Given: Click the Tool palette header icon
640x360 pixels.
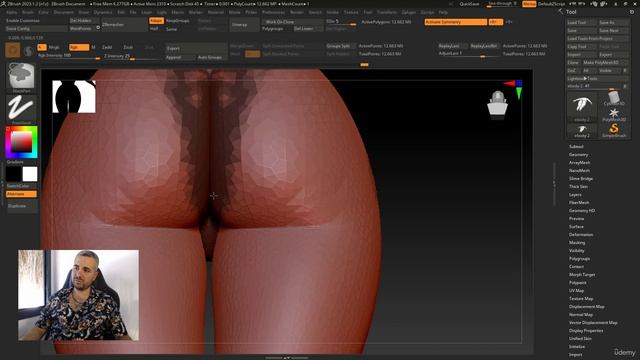Looking at the screenshot, I should click(x=560, y=11).
